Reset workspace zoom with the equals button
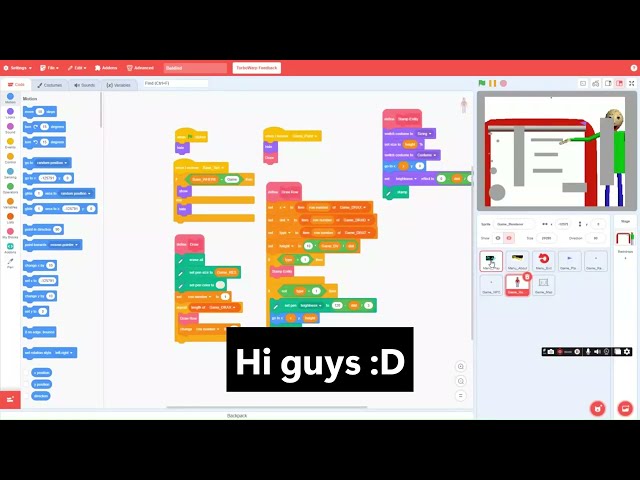 pyautogui.click(x=461, y=396)
